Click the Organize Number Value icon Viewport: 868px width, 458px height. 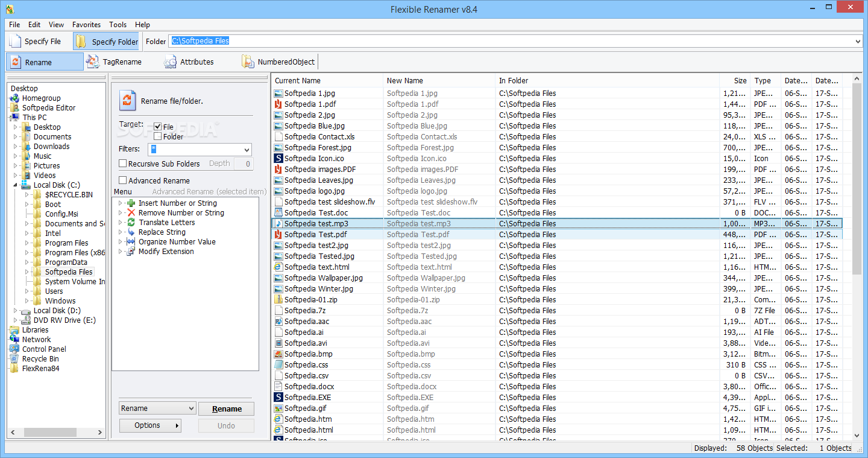pos(131,242)
